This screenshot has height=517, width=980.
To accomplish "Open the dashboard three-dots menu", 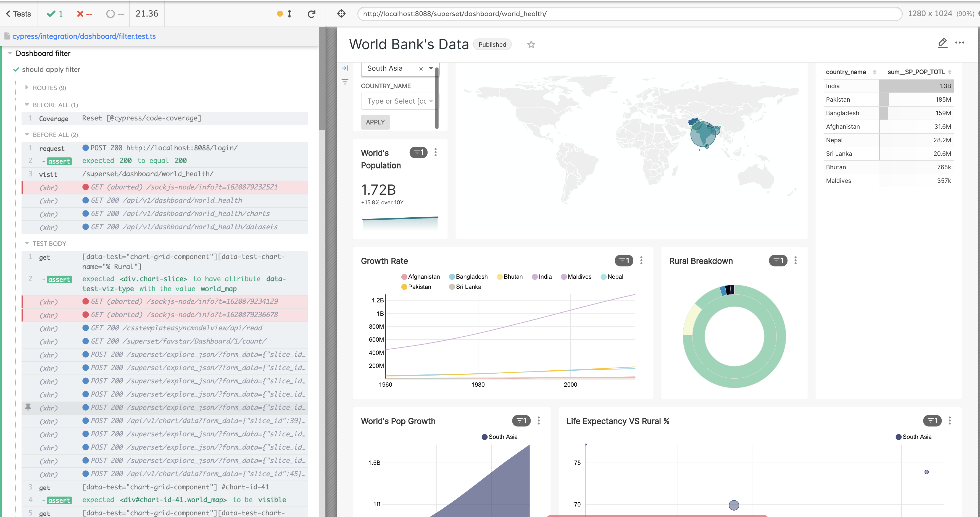I will pos(960,43).
